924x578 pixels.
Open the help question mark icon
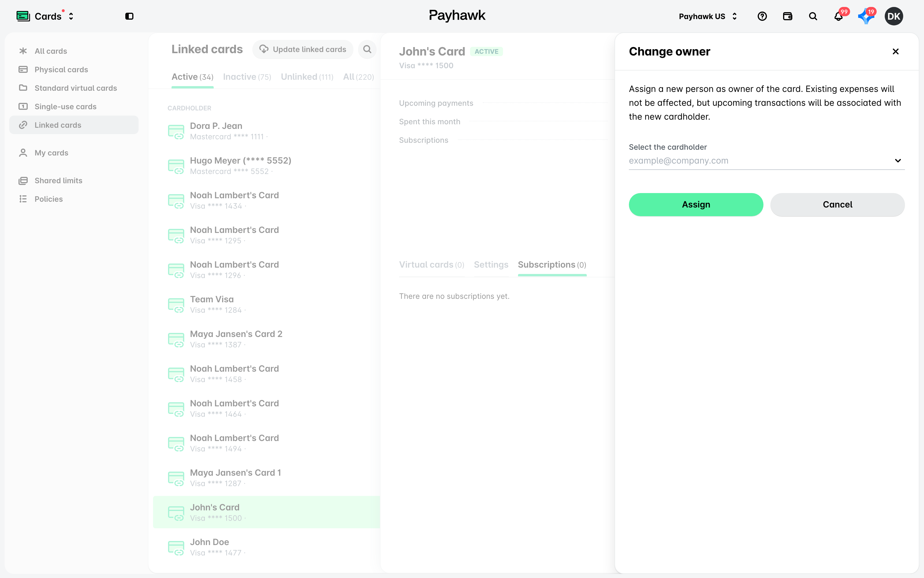(x=762, y=16)
